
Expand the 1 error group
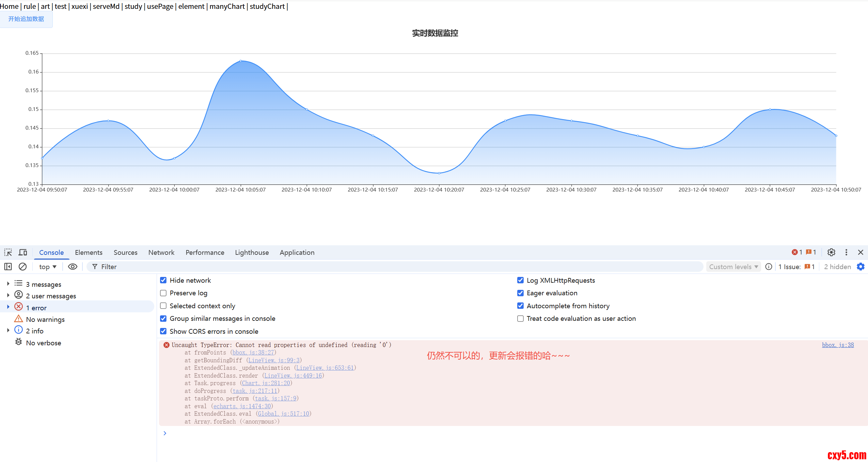[8, 308]
